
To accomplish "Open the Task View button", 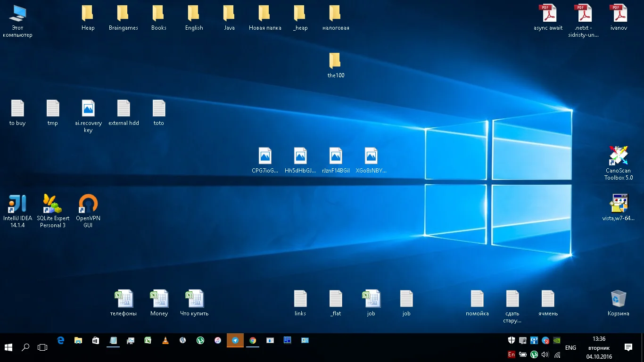I will 42,347.
